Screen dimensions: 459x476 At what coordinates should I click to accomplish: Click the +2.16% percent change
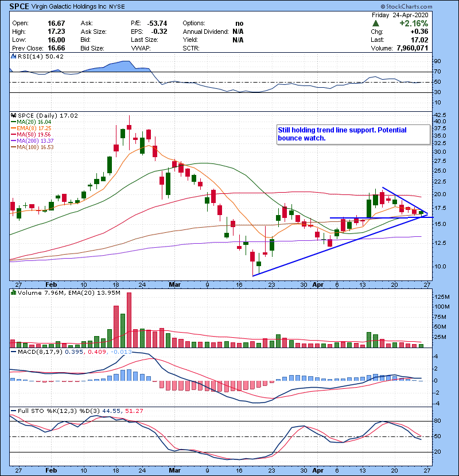(414, 23)
